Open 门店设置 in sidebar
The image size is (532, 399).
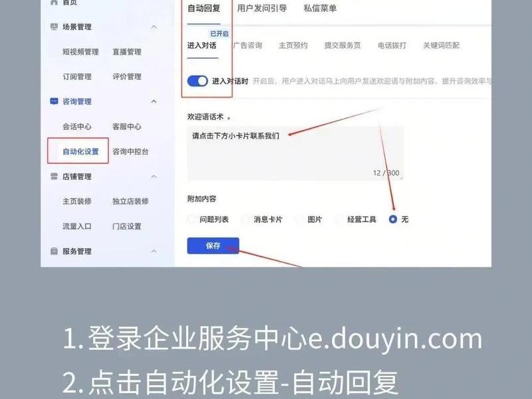tap(127, 226)
